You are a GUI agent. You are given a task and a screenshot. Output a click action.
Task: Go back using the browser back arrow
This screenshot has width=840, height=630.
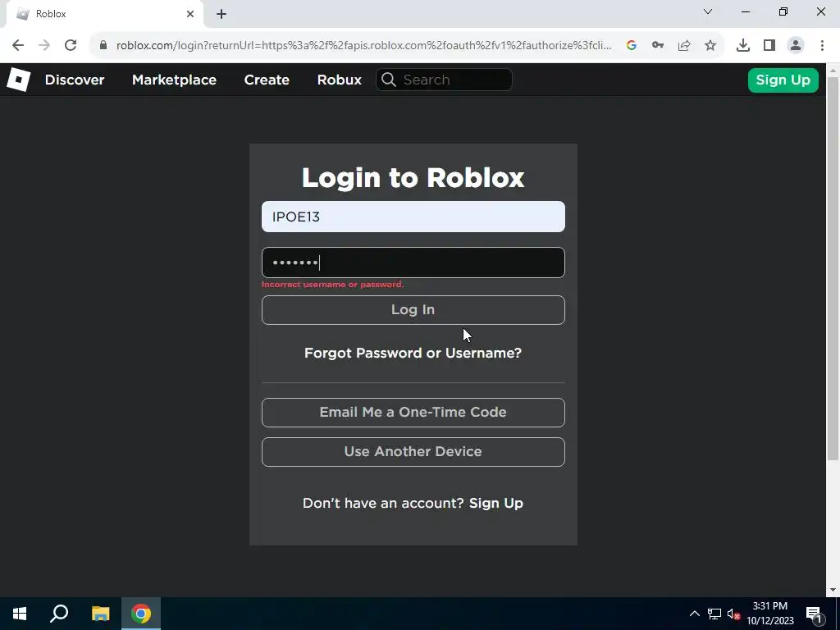point(18,46)
